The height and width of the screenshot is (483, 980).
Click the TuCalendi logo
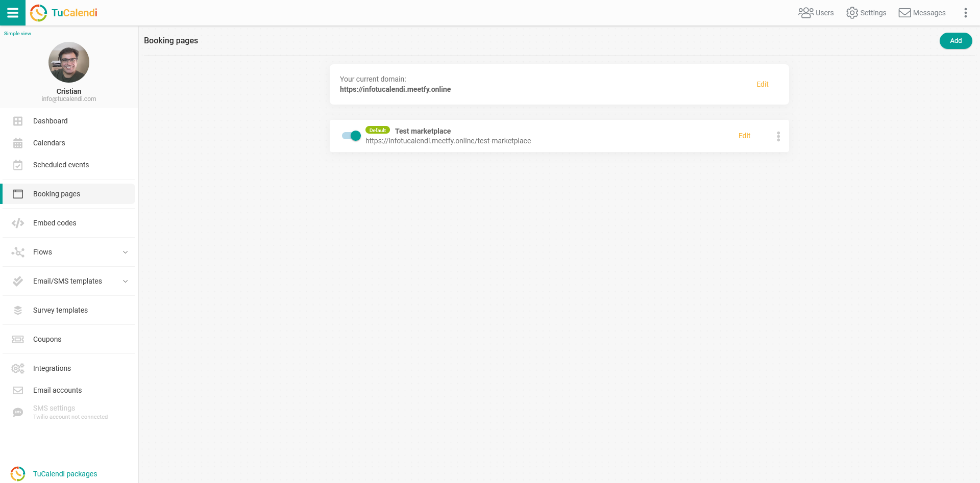tap(64, 13)
